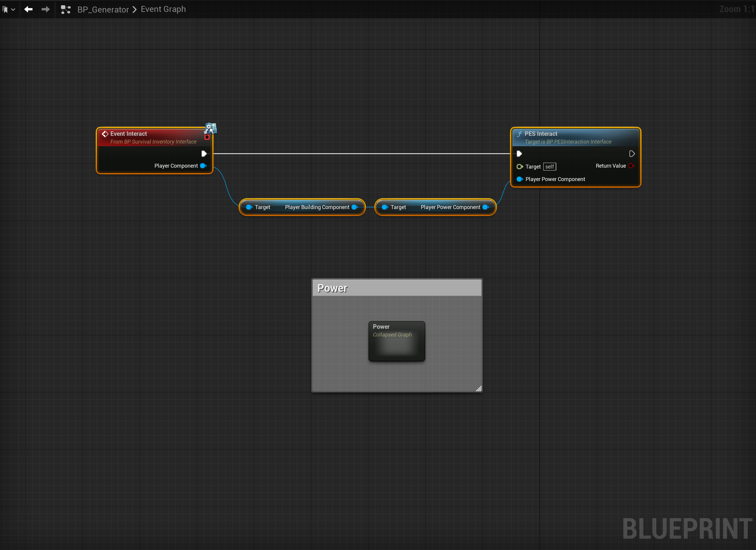Screen dimensions: 756x550
Task: Click the PES Interact function icon
Action: tap(519, 134)
